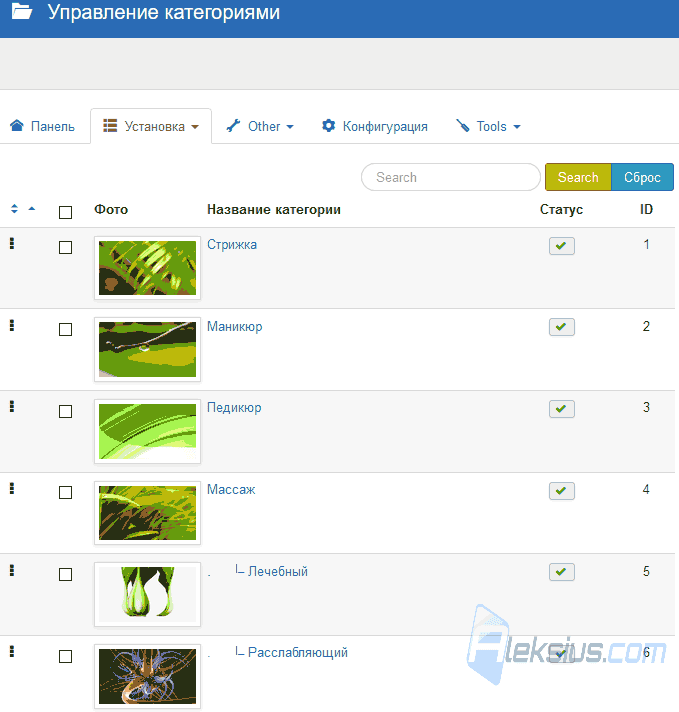Click the drag handle for Массаж row
Image resolution: width=679 pixels, height=712 pixels.
(12, 488)
